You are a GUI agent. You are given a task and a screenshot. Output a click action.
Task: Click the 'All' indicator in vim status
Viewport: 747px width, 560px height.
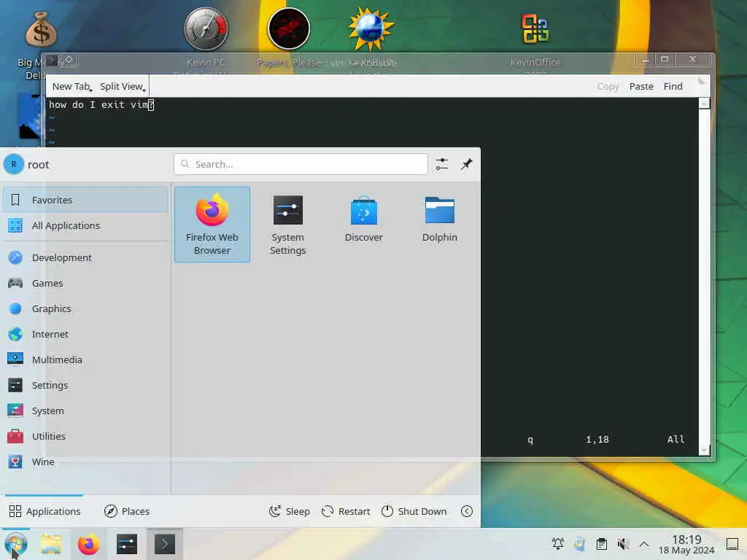tap(676, 440)
